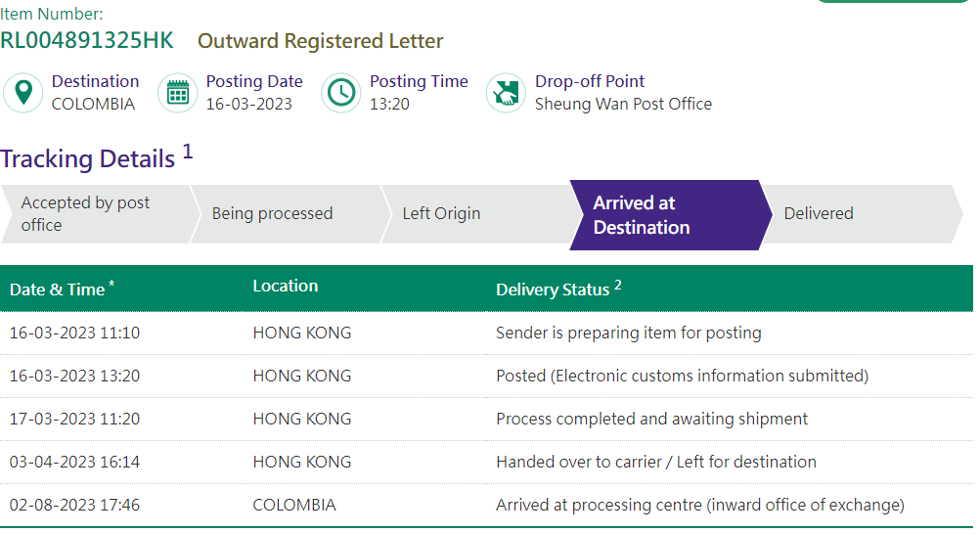Click the drop-off point handover icon
This screenshot has width=980, height=534.
tap(506, 93)
